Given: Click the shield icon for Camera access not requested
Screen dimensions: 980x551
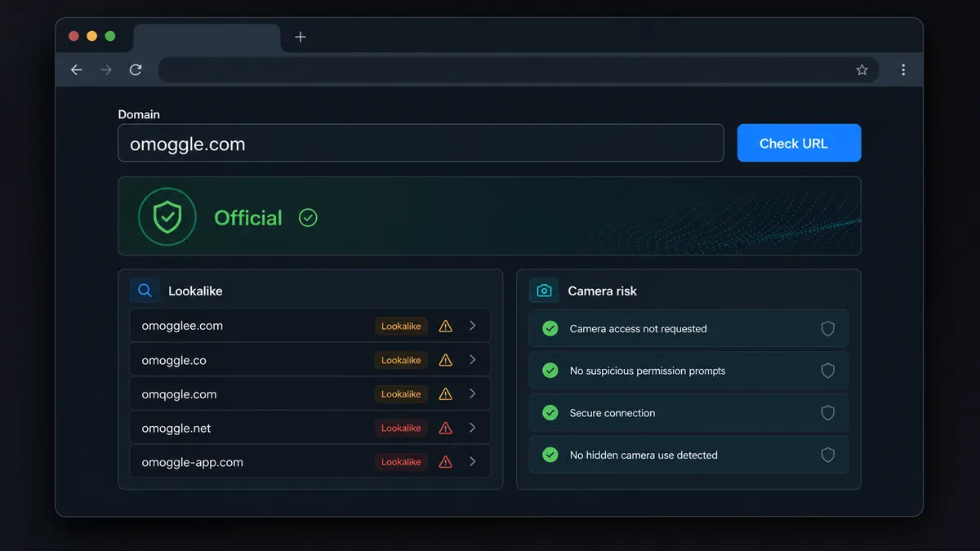Looking at the screenshot, I should 827,328.
